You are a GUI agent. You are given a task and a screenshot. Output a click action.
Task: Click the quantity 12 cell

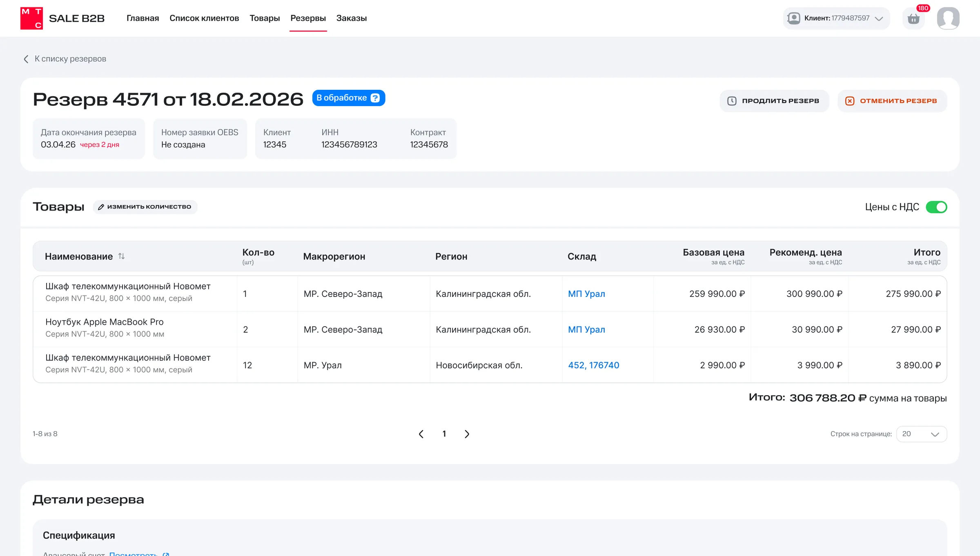(247, 365)
